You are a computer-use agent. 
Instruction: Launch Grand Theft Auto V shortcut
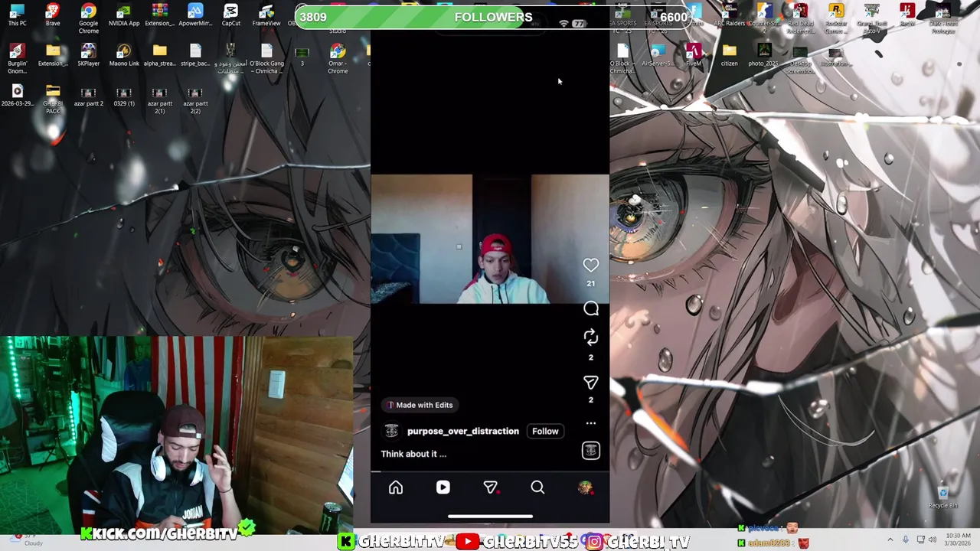coord(871,18)
